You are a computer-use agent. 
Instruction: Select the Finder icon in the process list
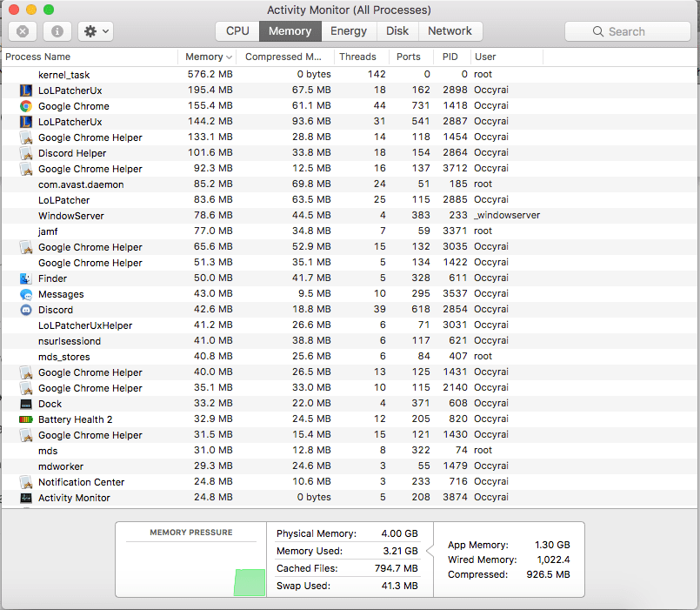click(23, 278)
